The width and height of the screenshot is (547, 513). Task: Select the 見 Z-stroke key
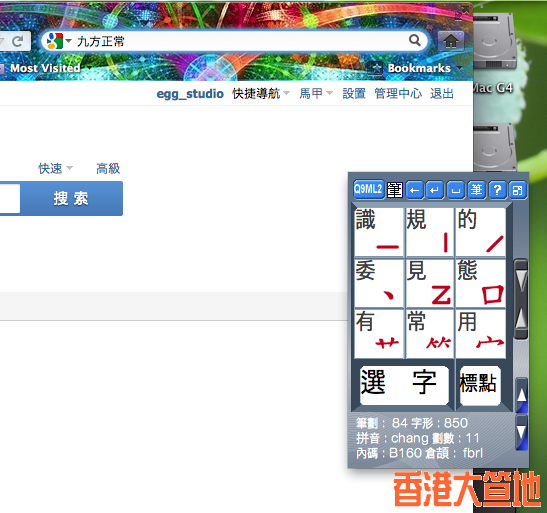tap(429, 283)
